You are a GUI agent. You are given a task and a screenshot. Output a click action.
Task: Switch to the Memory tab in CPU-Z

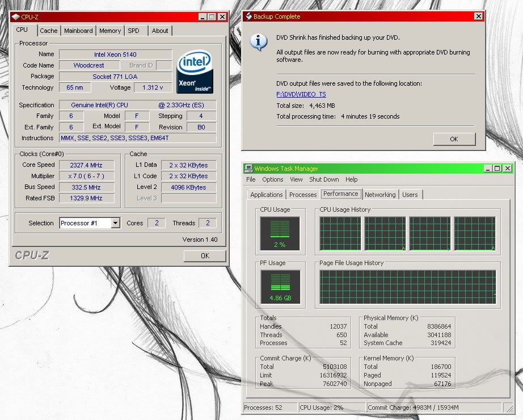click(x=109, y=31)
